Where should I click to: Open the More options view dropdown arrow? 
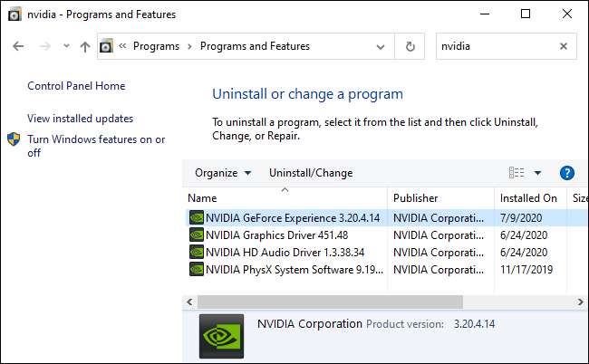tap(537, 173)
